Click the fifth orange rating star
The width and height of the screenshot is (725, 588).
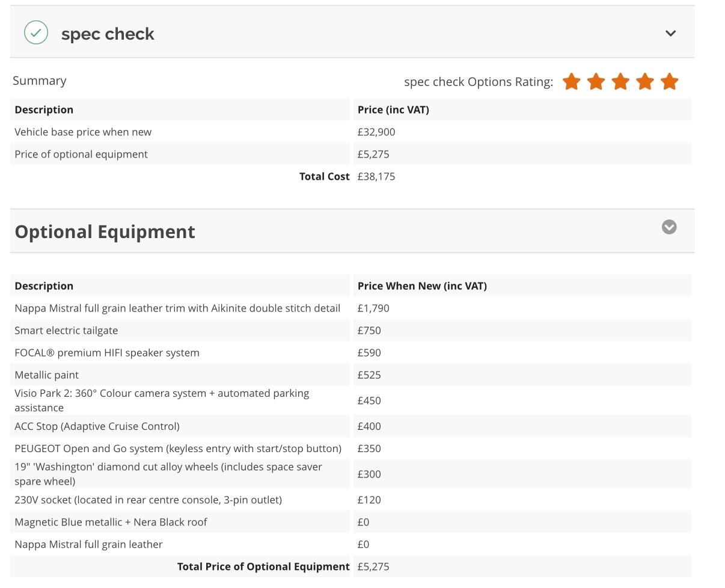click(669, 82)
